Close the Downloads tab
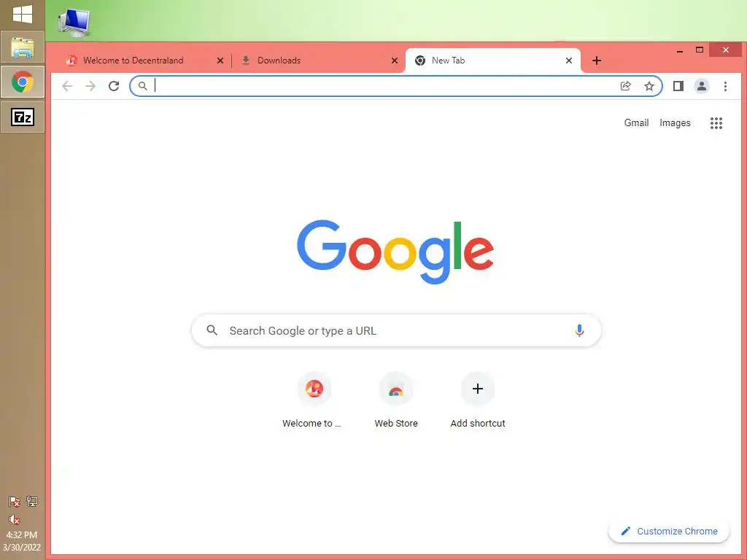 (x=395, y=61)
